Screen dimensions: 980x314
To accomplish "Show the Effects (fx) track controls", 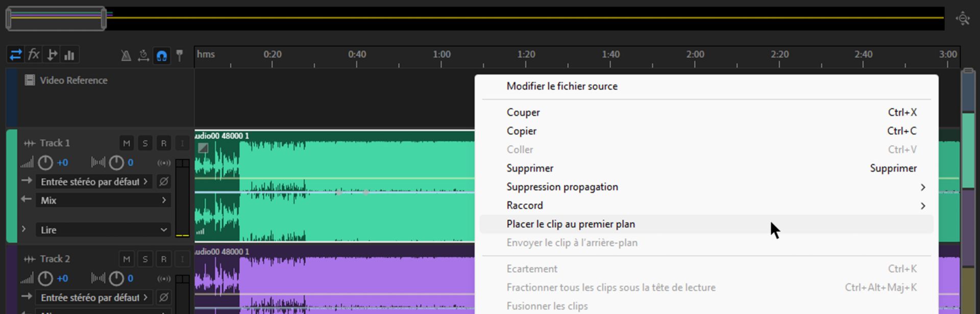I will coord(34,55).
